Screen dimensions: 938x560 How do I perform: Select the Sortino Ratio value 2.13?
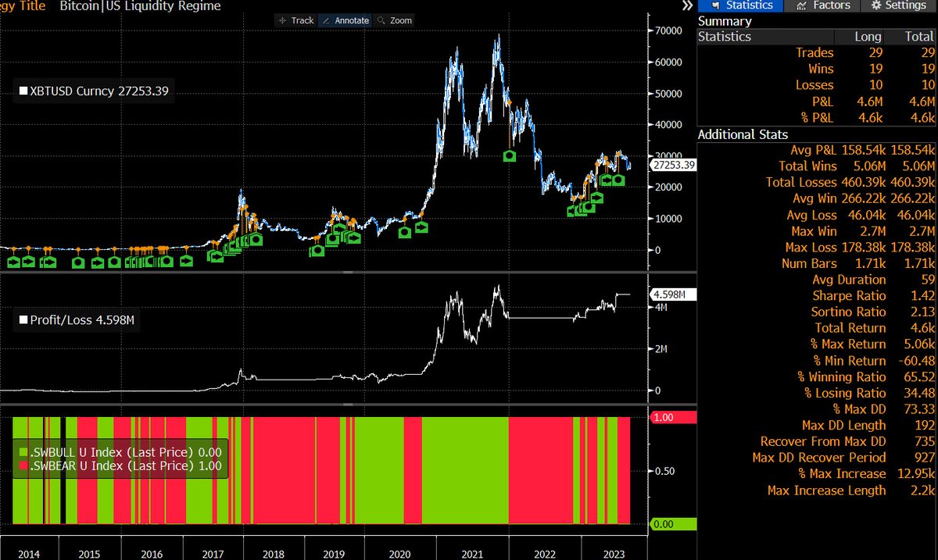coord(922,312)
